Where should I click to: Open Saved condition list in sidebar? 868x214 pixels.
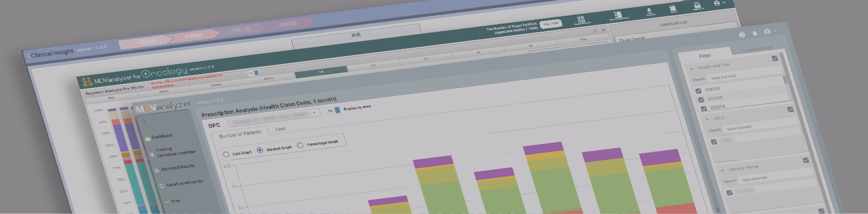pos(181,183)
